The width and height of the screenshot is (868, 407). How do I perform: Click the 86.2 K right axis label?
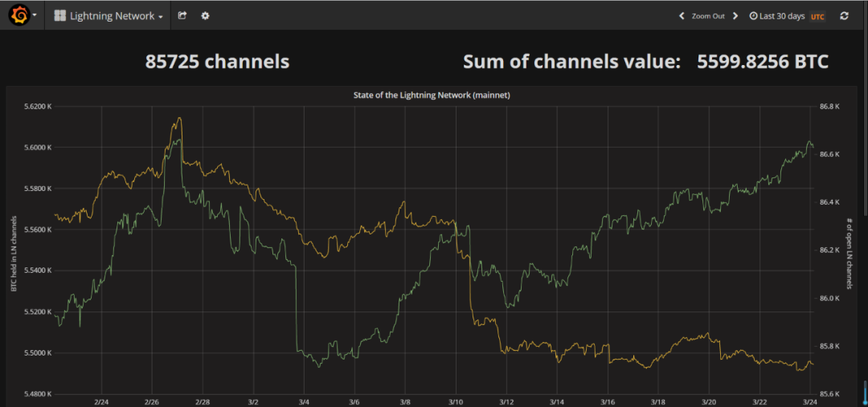click(829, 250)
